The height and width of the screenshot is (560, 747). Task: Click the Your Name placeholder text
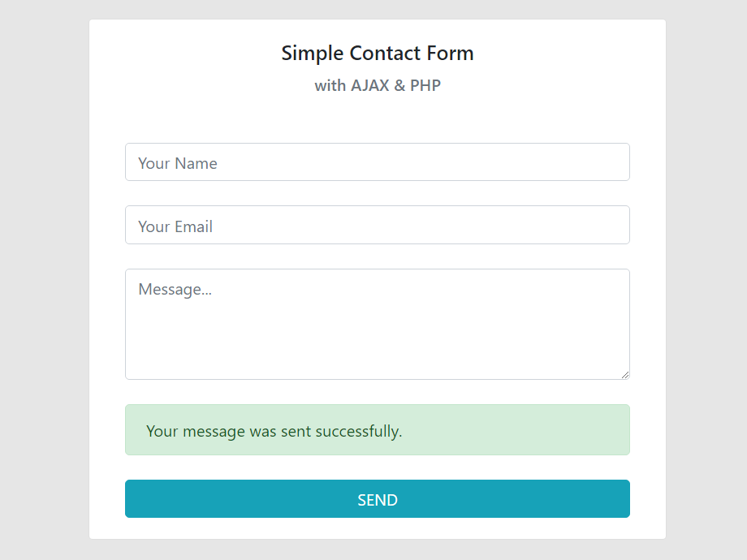178,163
